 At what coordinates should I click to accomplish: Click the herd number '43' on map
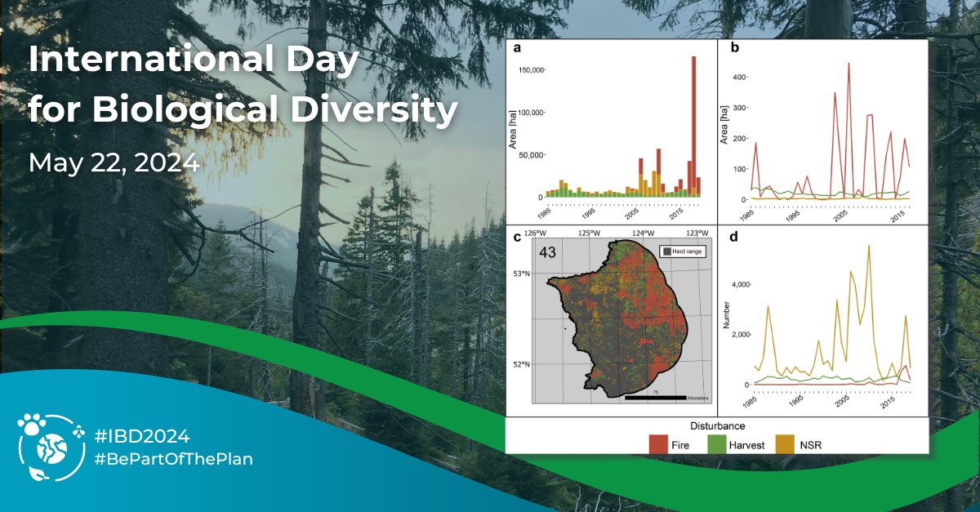pyautogui.click(x=546, y=252)
